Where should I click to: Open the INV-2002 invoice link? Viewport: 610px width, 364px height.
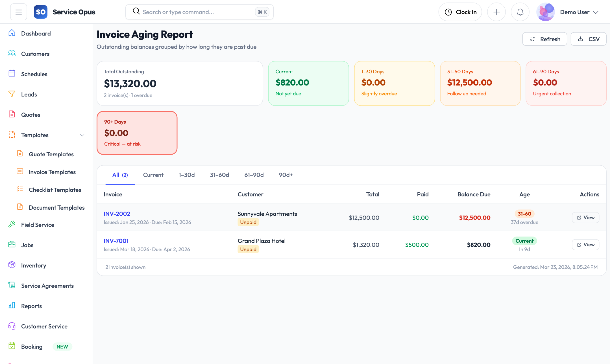[x=117, y=214]
